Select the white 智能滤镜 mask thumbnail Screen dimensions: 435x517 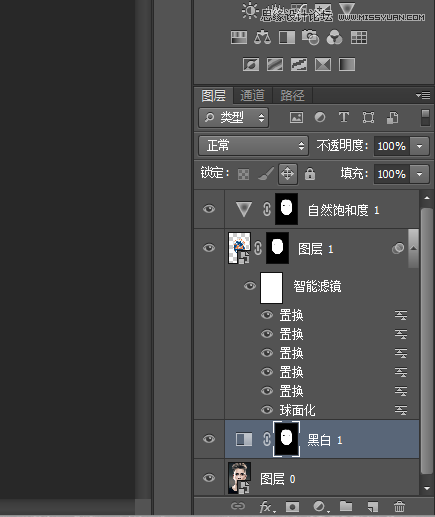tap(271, 288)
